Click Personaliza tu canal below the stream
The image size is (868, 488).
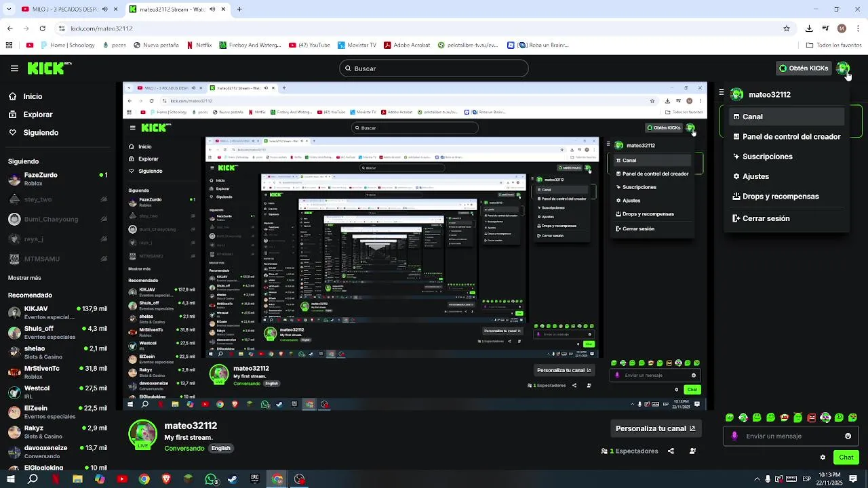coord(655,428)
